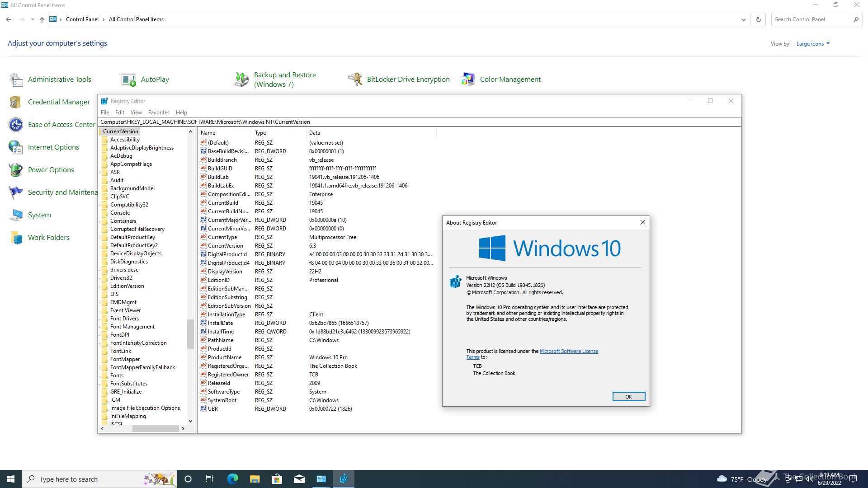Select Accessibility key in registry tree

click(x=125, y=140)
